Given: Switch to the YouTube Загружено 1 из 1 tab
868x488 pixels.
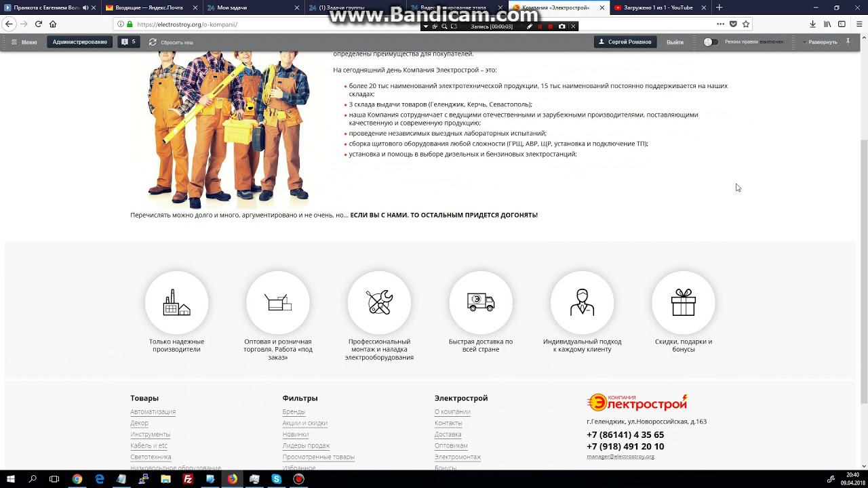Looking at the screenshot, I should pyautogui.click(x=659, y=7).
